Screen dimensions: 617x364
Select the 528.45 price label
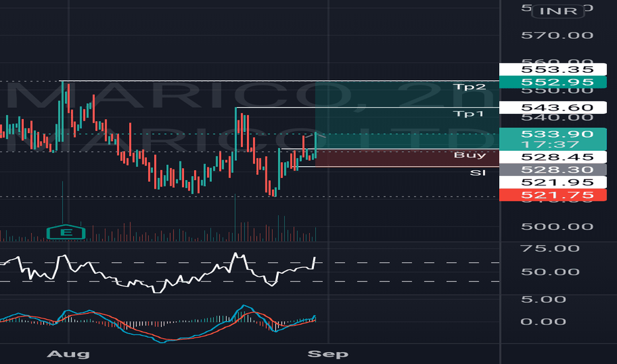point(553,157)
